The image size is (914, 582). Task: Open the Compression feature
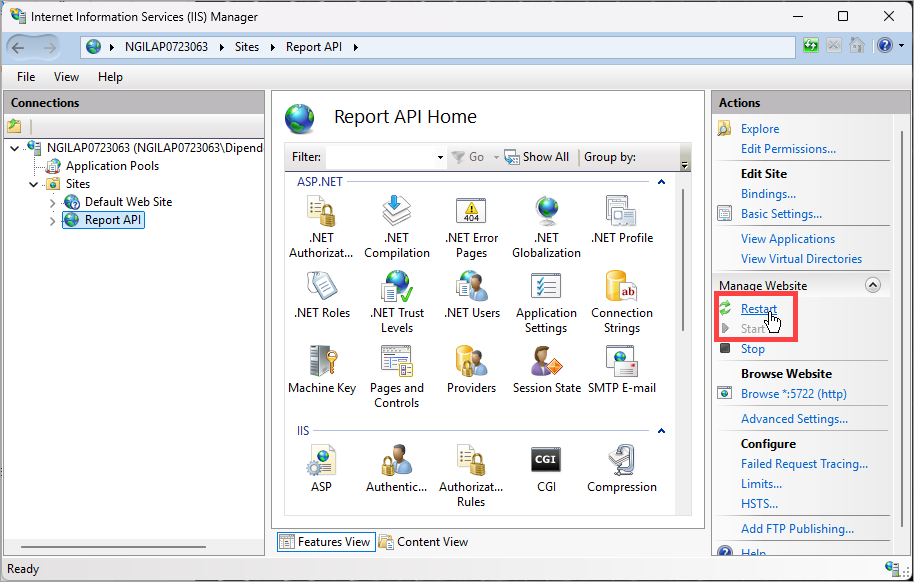click(x=621, y=469)
